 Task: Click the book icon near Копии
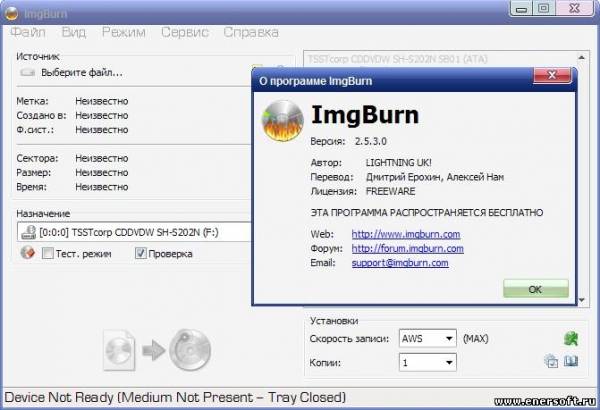571,361
